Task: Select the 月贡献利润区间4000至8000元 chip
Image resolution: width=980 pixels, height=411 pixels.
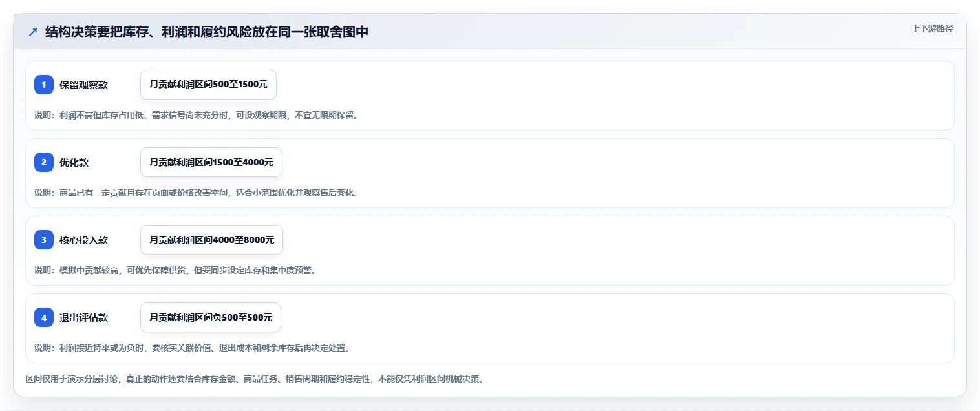Action: click(x=211, y=240)
